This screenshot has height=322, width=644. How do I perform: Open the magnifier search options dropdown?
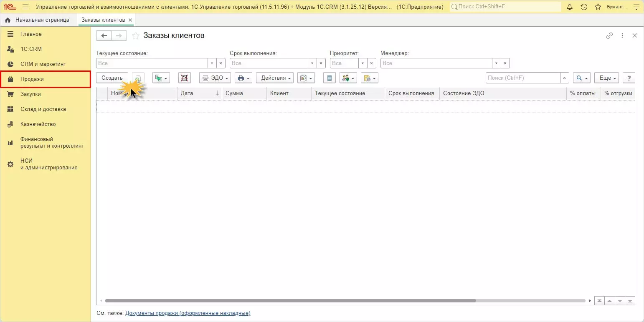pyautogui.click(x=582, y=78)
